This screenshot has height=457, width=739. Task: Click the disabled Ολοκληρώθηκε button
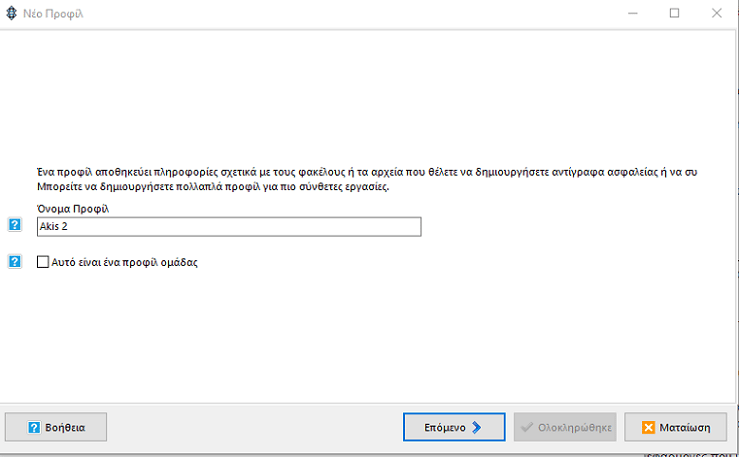(565, 427)
